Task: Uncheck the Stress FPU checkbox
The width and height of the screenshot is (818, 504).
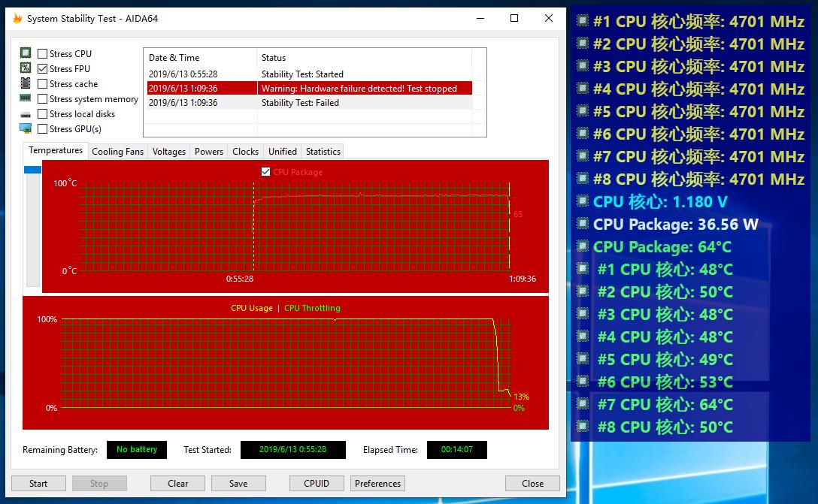Action: 43,68
